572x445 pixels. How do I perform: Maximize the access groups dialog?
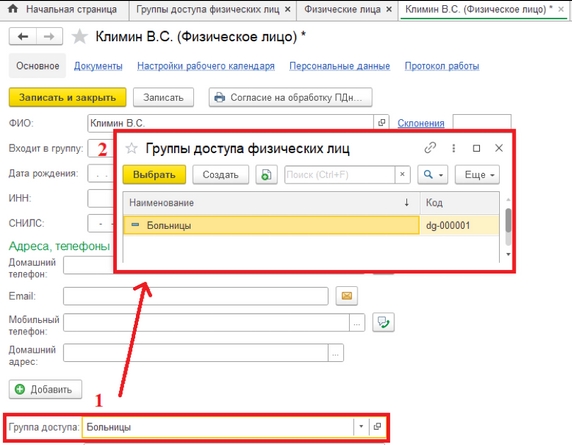coord(476,148)
